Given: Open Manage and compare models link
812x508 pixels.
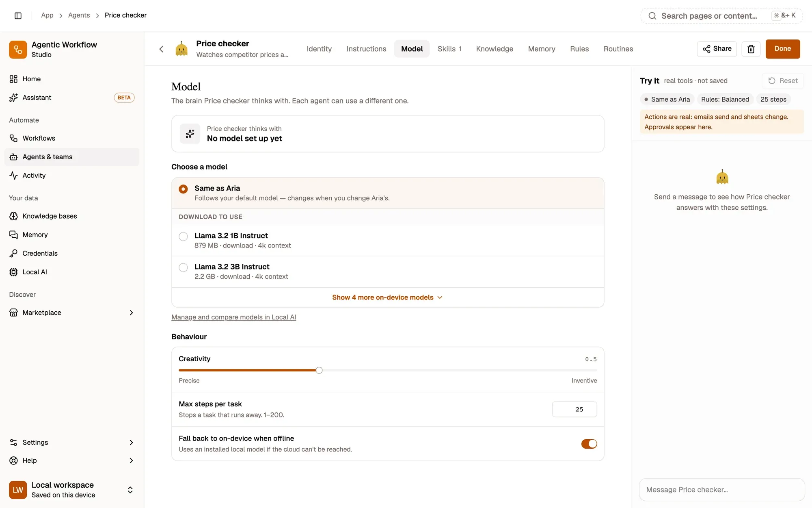Looking at the screenshot, I should 233,317.
